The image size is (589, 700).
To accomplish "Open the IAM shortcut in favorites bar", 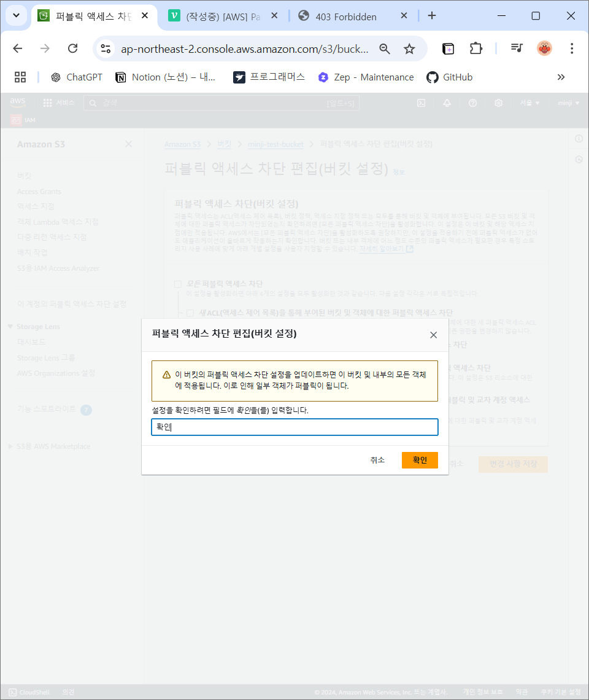I will [23, 120].
